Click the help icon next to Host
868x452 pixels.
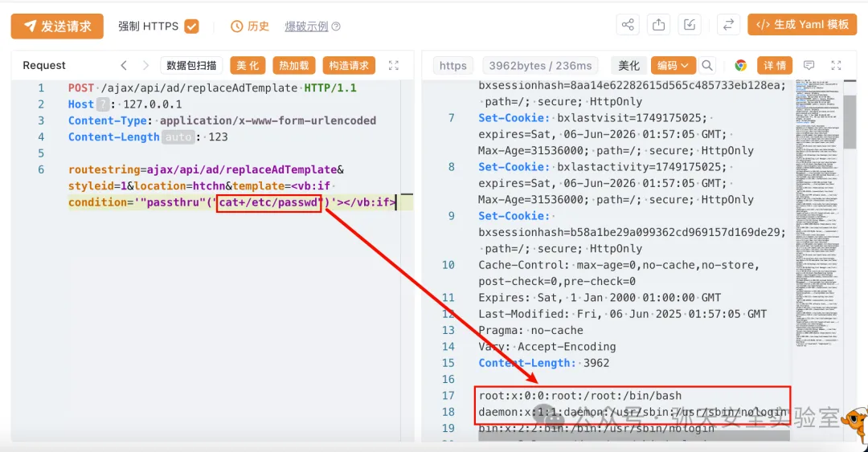click(103, 104)
